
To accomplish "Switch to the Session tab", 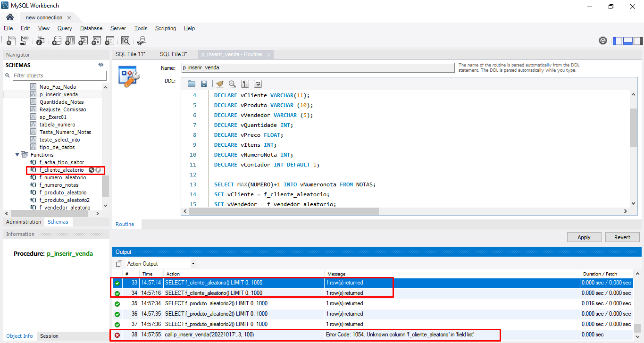I will click(x=49, y=336).
